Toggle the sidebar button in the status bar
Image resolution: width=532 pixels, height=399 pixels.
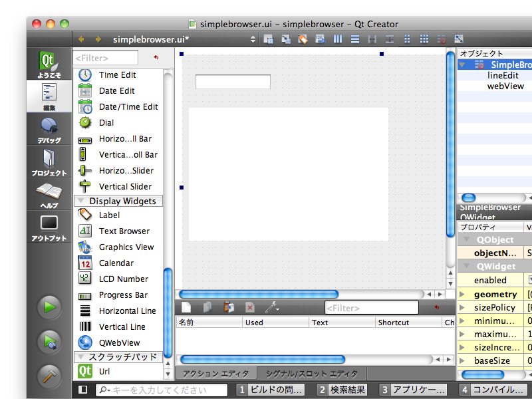tap(83, 390)
